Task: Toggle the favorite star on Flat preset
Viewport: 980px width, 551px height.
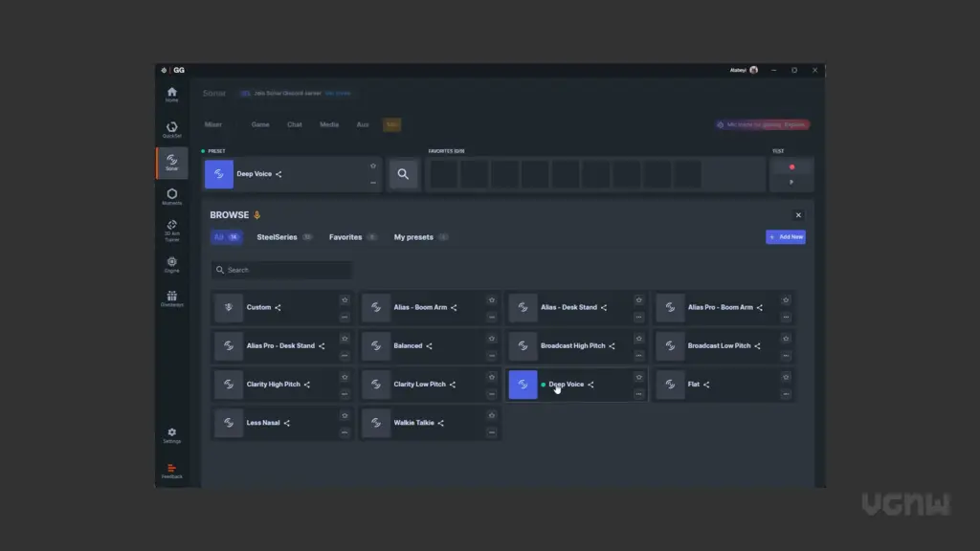Action: [786, 377]
